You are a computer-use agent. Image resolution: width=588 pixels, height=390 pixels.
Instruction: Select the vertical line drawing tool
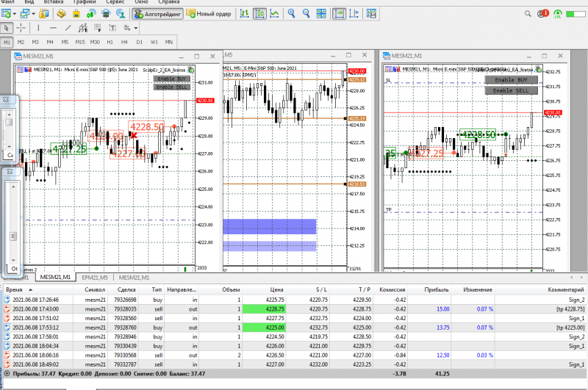click(x=38, y=28)
